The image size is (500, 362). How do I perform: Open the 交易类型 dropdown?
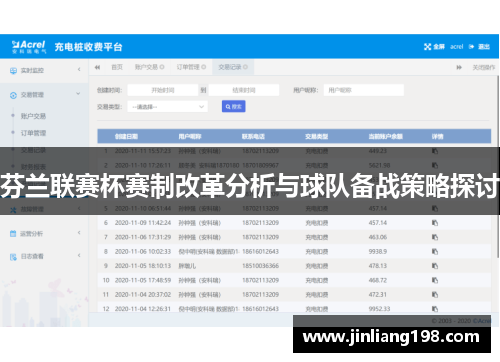click(x=168, y=107)
